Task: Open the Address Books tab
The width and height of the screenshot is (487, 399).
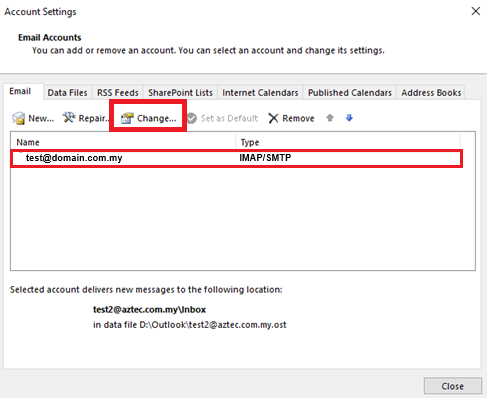Action: pos(431,93)
